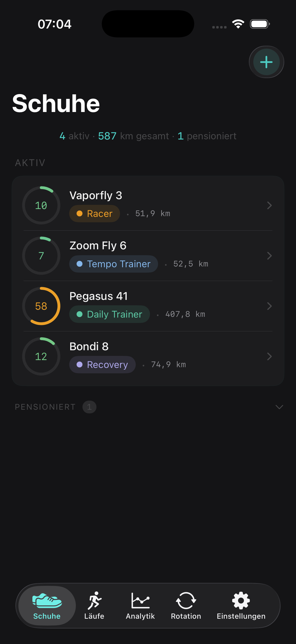Open the Läufe tab running icon
This screenshot has width=296, height=644.
pyautogui.click(x=94, y=600)
